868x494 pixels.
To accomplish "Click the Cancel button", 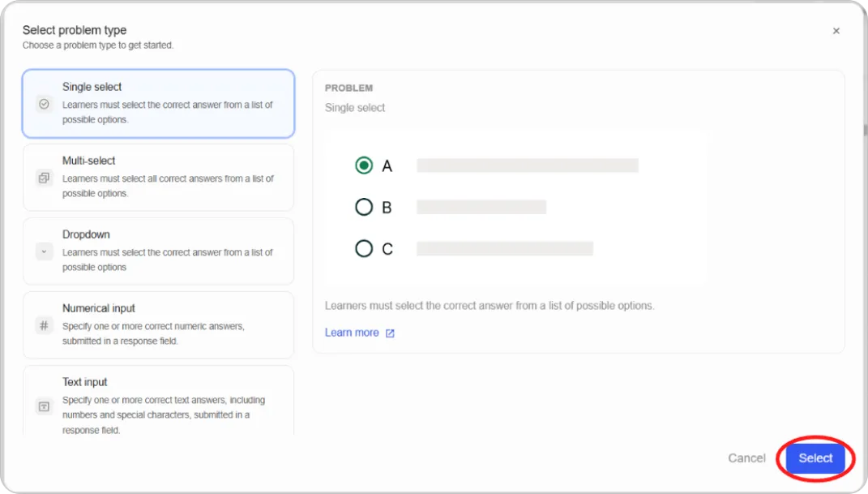I will coord(746,458).
